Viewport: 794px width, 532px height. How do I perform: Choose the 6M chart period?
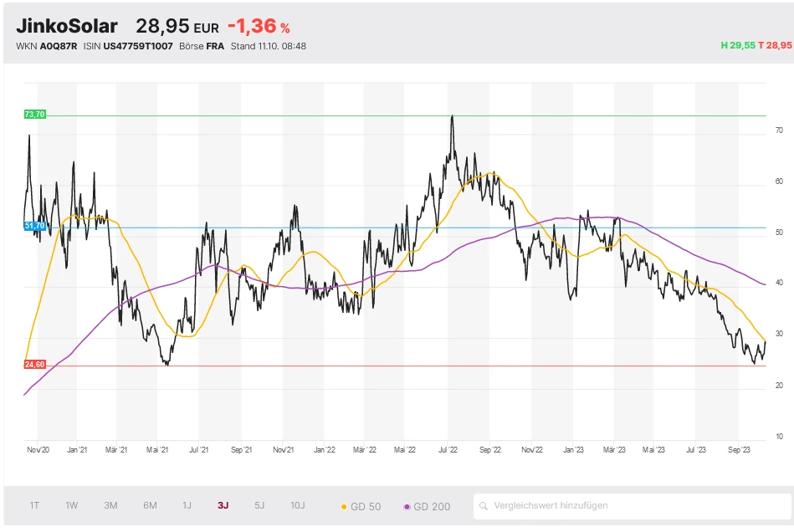(x=150, y=505)
